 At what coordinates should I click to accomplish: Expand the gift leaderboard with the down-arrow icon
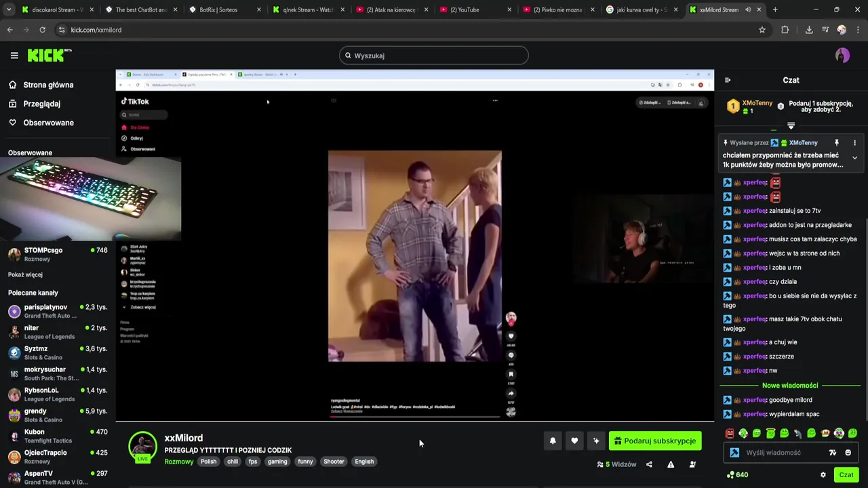791,125
